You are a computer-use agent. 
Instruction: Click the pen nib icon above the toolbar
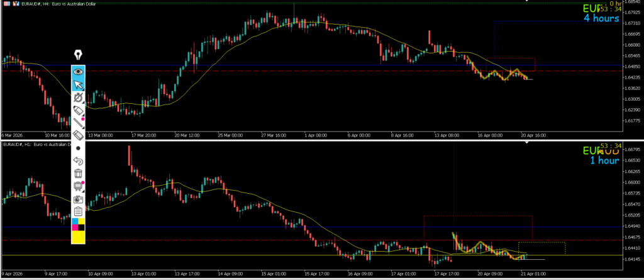click(x=79, y=54)
